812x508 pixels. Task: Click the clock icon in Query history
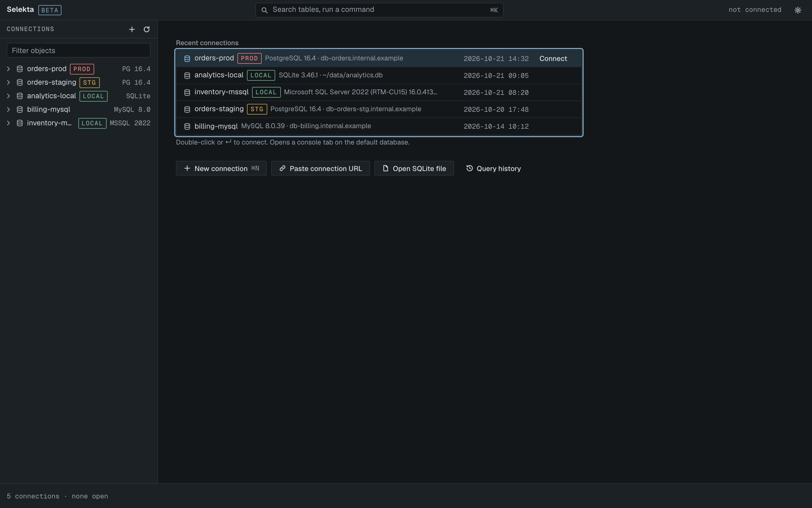(x=470, y=168)
